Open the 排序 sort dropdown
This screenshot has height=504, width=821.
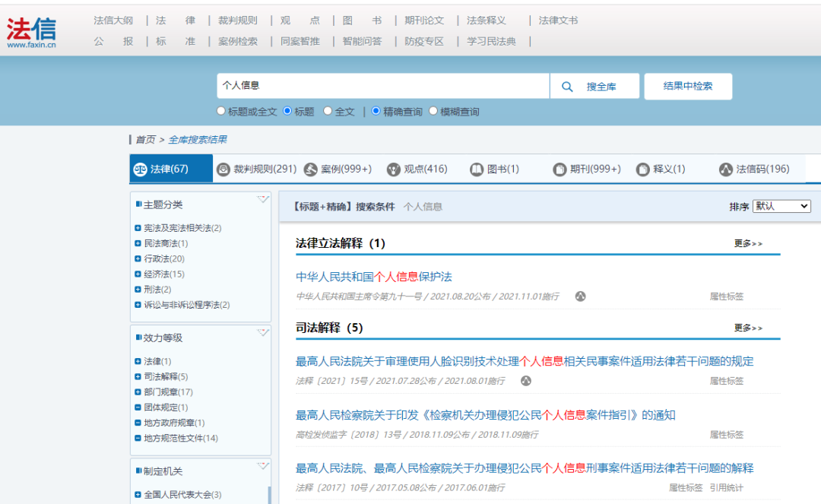(781, 206)
